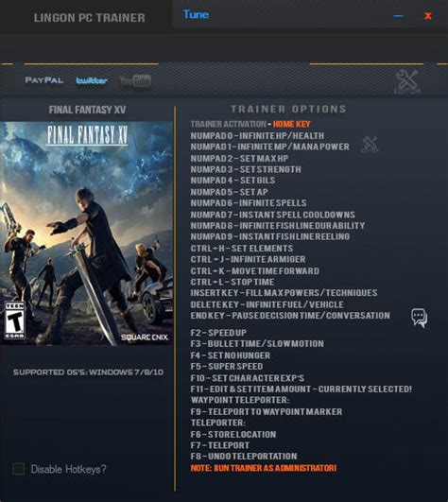
Task: Click F10 Set Character EXP's option
Action: click(x=248, y=378)
